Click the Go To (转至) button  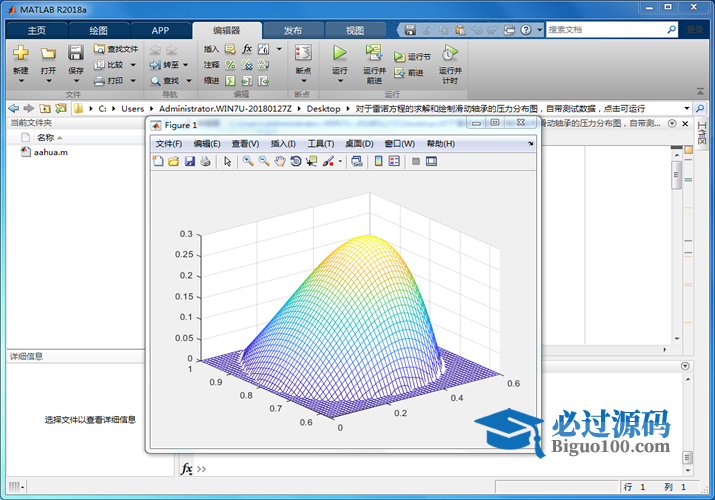point(164,65)
